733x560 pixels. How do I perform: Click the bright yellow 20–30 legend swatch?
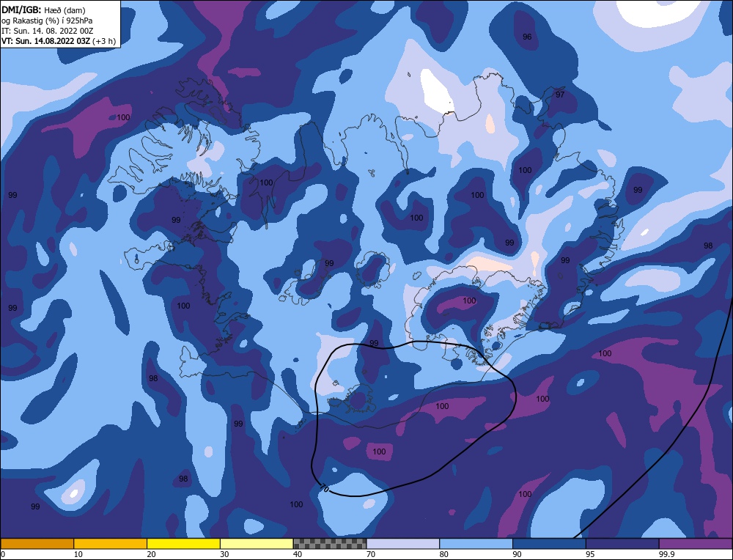(183, 543)
